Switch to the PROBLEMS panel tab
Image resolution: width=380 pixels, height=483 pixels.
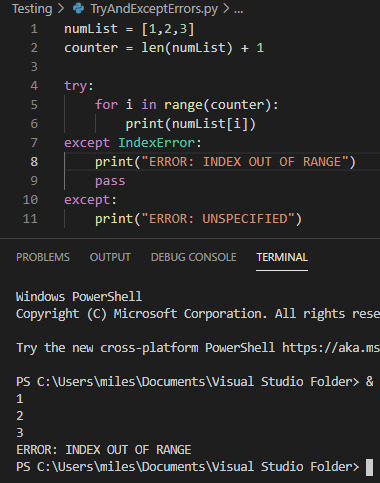tap(43, 257)
